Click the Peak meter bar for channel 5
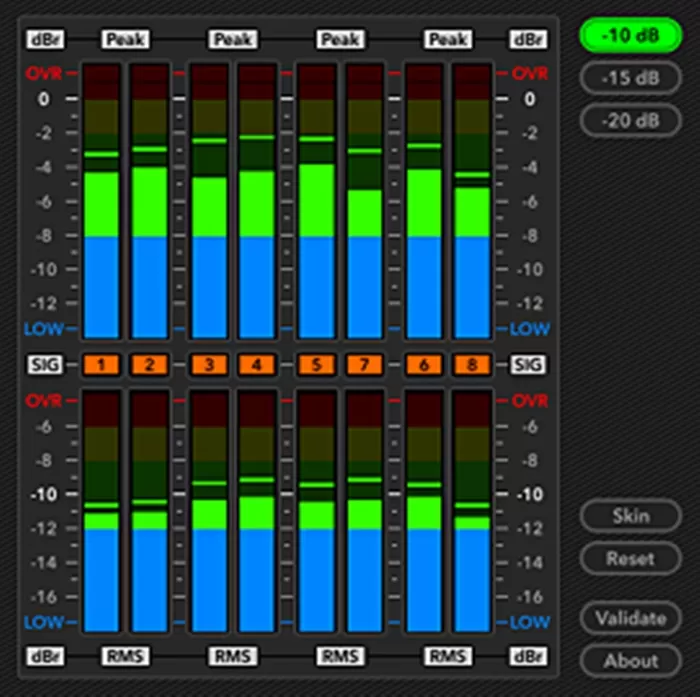 click(x=317, y=201)
